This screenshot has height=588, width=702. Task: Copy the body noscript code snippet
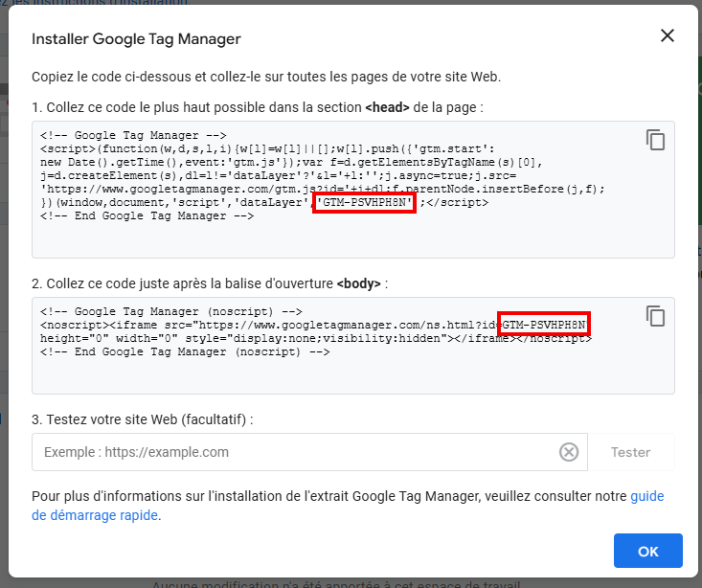point(655,316)
